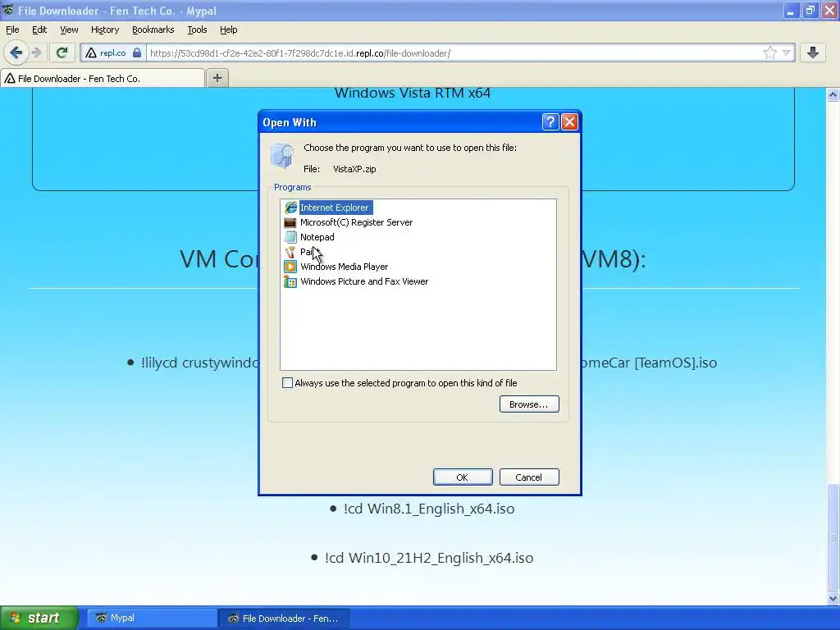Click the help question mark in Open With dialog
840x630 pixels.
click(x=550, y=122)
